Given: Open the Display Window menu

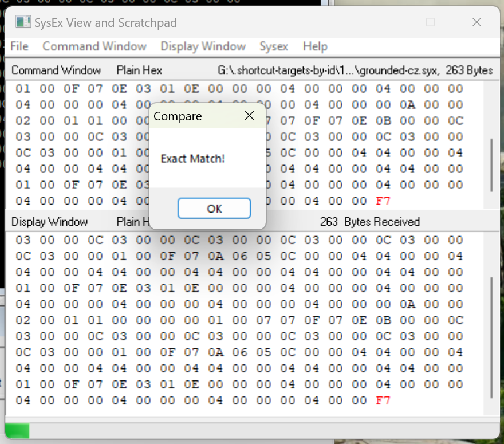Looking at the screenshot, I should 203,46.
